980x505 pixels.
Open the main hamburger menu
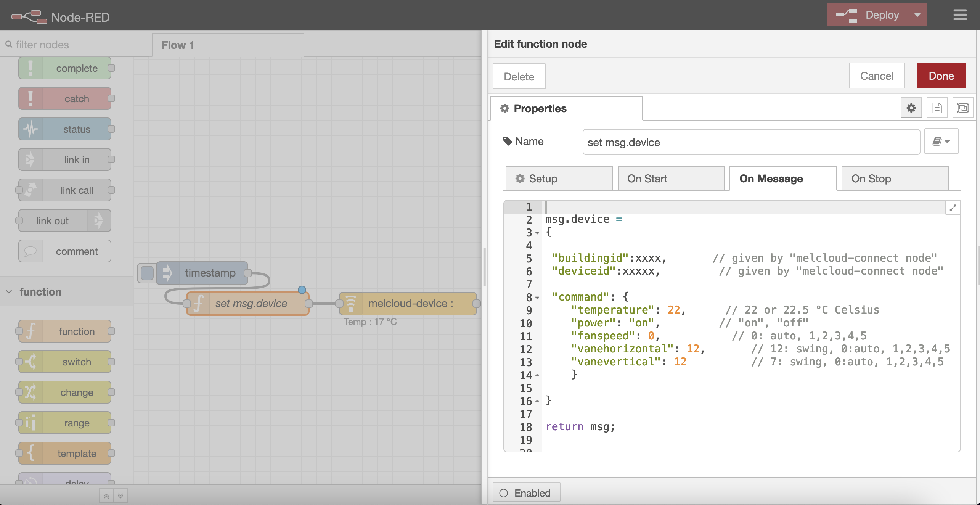[x=960, y=15]
